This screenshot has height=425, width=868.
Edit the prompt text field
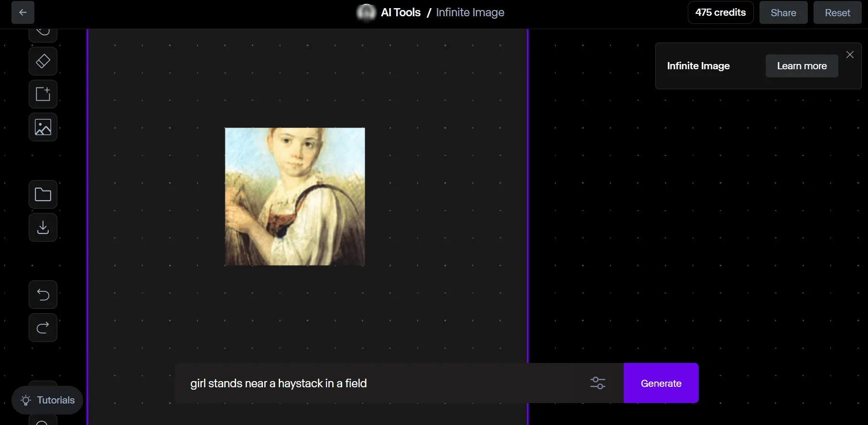click(x=382, y=383)
